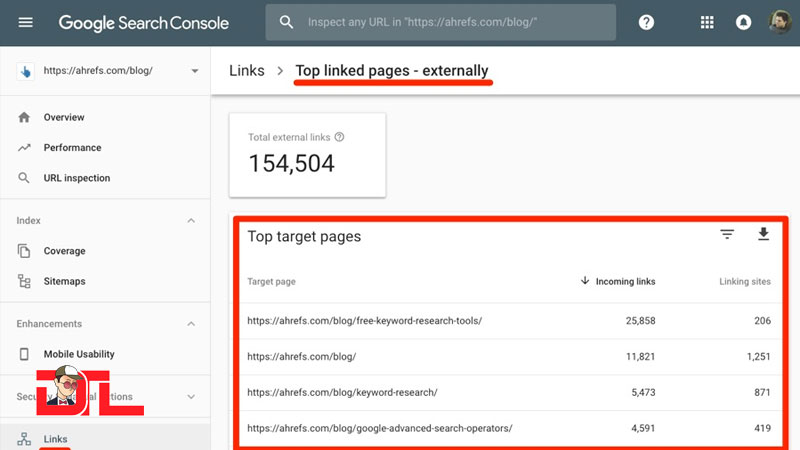This screenshot has height=450, width=800.
Task: Click the user account avatar
Action: 779,22
